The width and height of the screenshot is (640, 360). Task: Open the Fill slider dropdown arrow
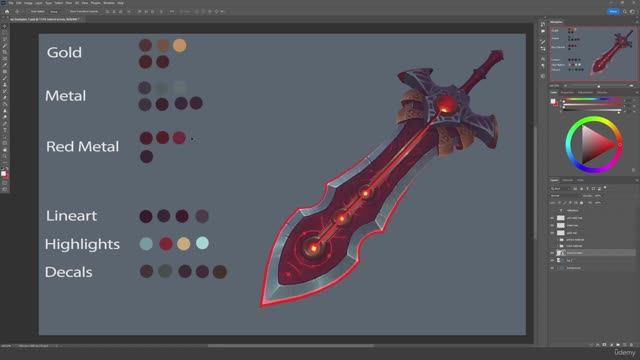pos(603,202)
